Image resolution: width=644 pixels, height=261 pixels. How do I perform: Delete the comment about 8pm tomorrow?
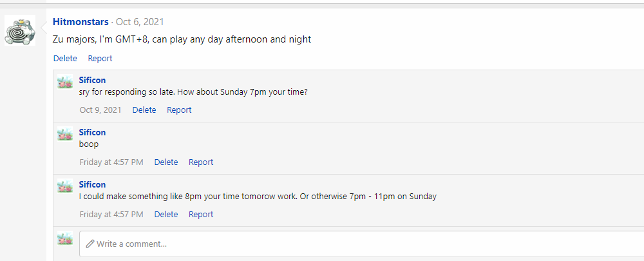(x=166, y=215)
